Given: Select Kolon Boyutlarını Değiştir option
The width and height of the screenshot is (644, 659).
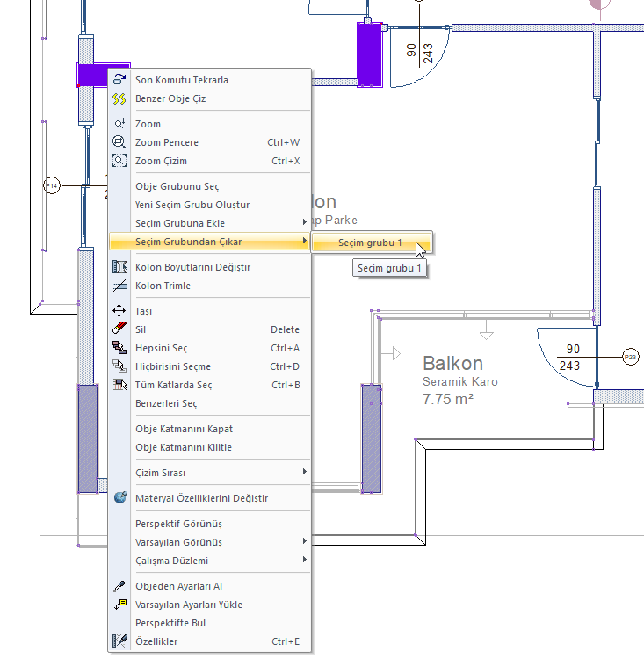Looking at the screenshot, I should point(193,267).
